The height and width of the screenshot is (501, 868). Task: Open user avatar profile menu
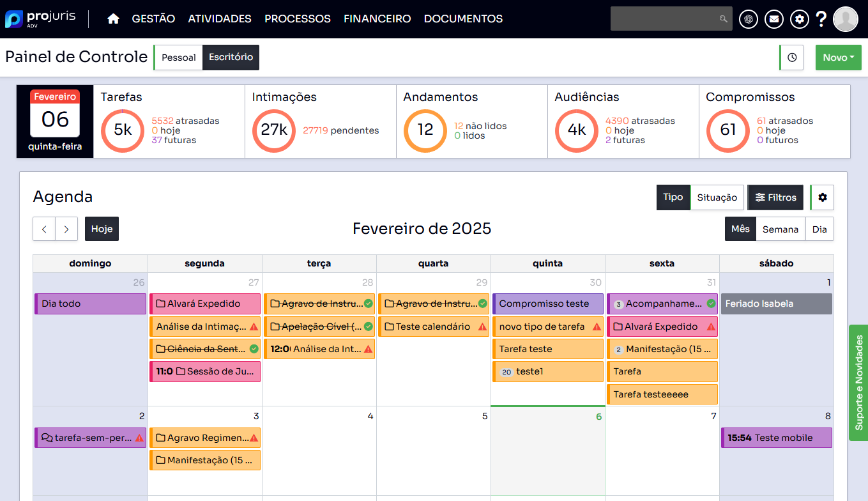tap(846, 19)
